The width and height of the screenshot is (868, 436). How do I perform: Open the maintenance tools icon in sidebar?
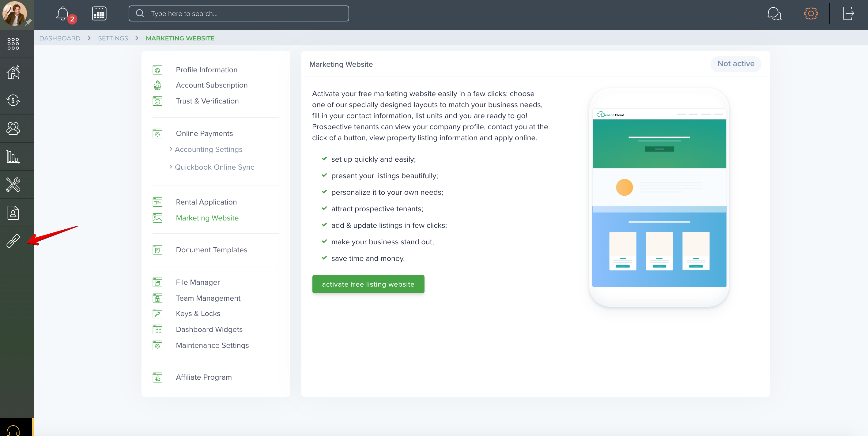[13, 184]
